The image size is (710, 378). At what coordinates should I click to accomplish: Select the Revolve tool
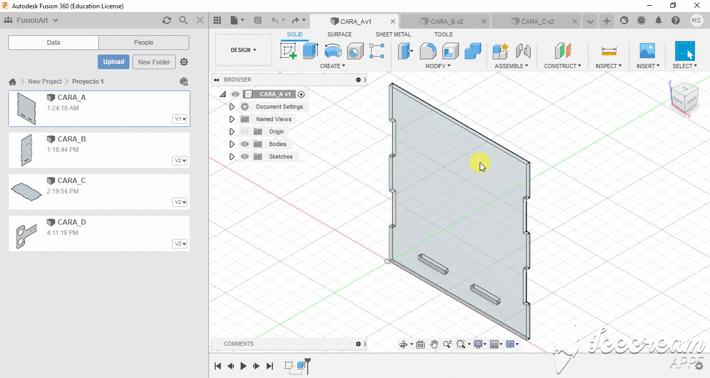[x=333, y=51]
